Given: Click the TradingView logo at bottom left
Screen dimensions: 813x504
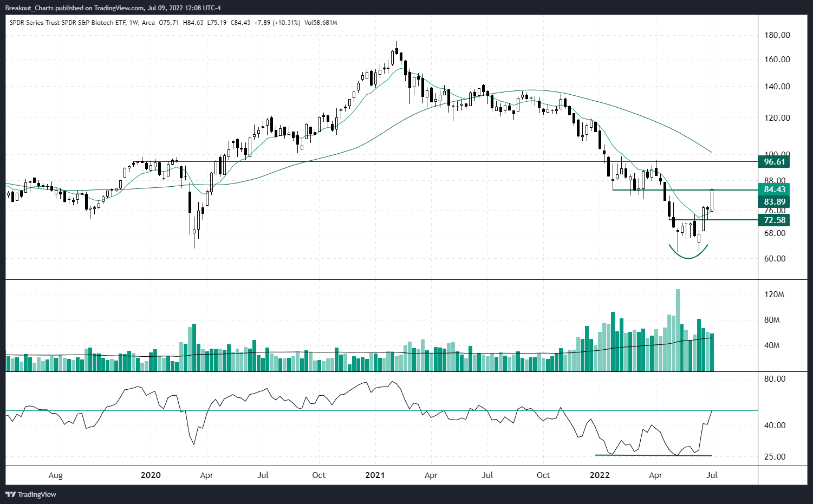Looking at the screenshot, I should [x=31, y=494].
